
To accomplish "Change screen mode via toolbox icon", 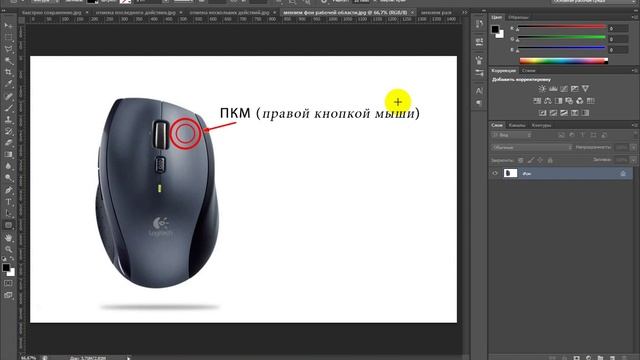I will click(8, 295).
